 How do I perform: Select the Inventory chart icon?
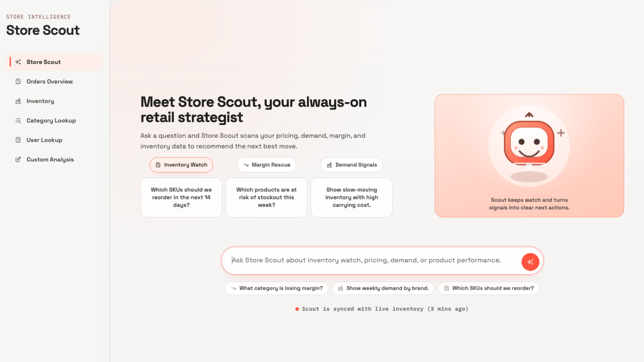coord(18,101)
